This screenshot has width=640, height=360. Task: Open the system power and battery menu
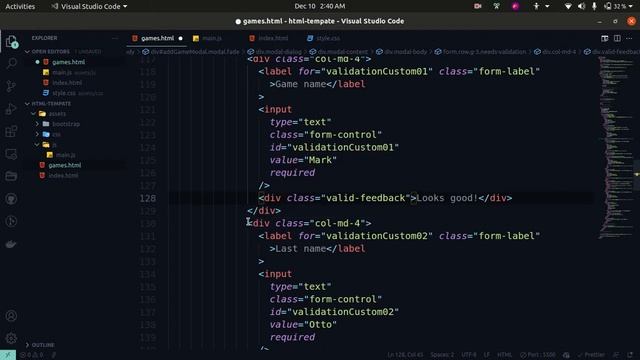(x=618, y=6)
